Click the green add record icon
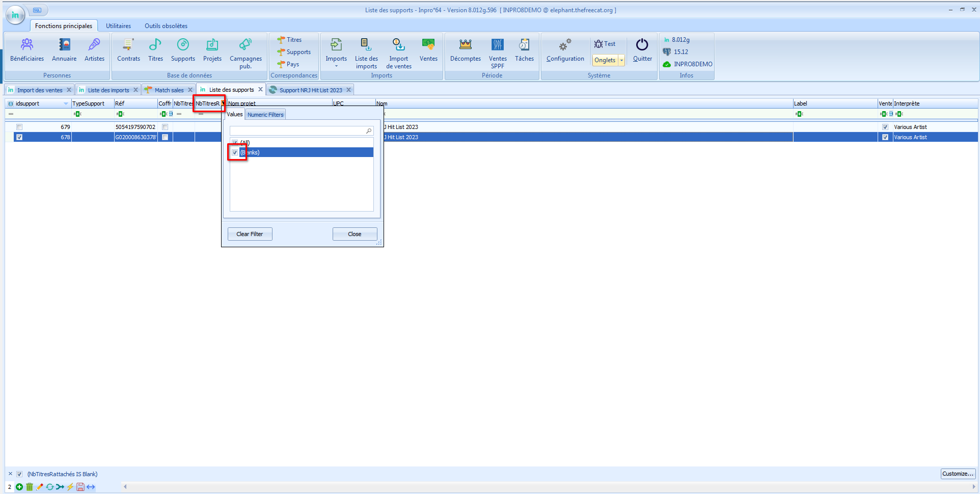 [19, 487]
